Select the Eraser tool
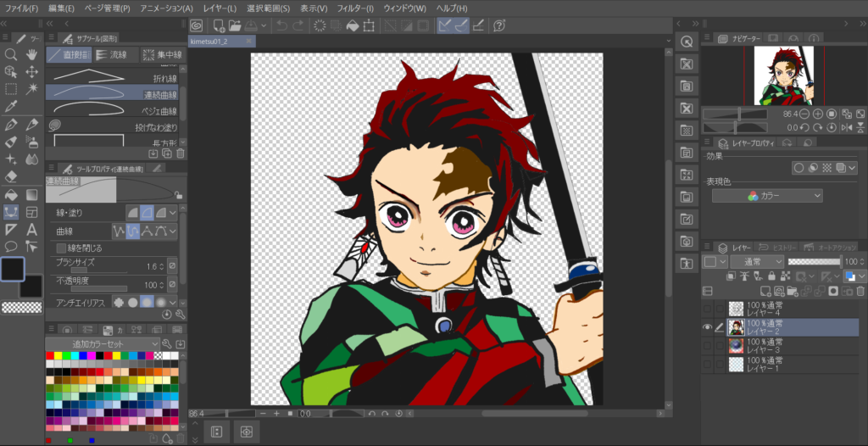 pyautogui.click(x=10, y=176)
